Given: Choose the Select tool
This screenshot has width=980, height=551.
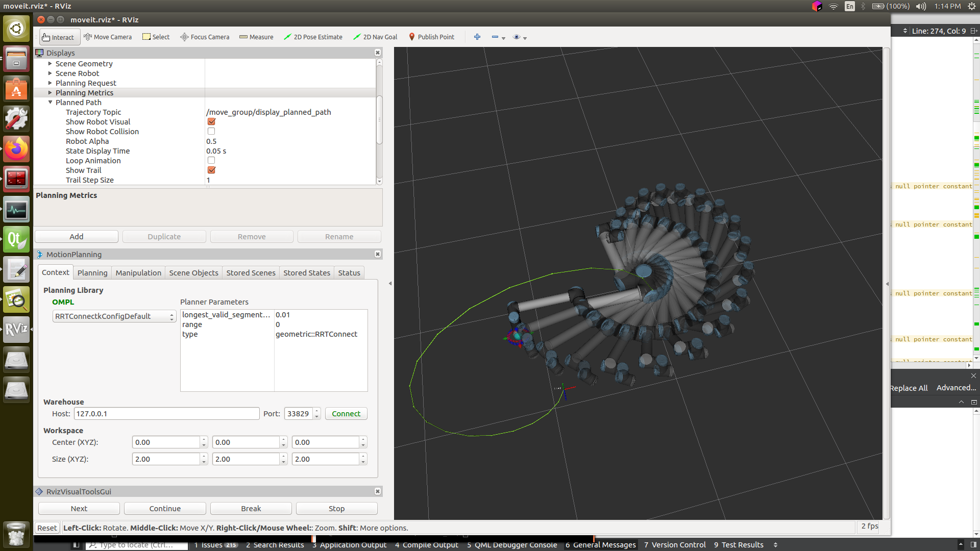Looking at the screenshot, I should point(156,37).
